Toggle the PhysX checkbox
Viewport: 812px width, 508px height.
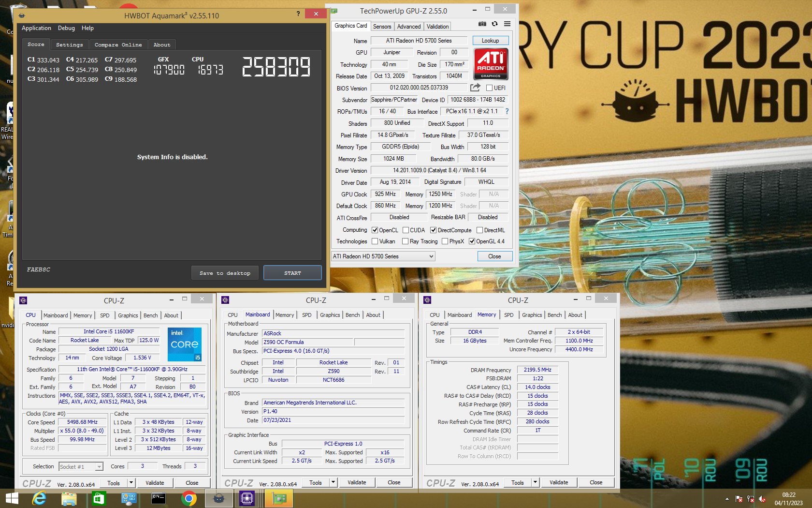445,241
